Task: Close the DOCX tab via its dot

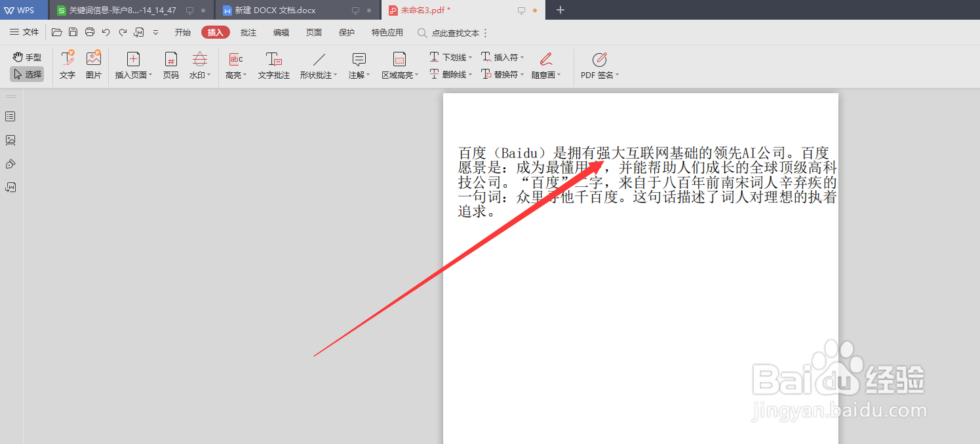Action: 369,10
